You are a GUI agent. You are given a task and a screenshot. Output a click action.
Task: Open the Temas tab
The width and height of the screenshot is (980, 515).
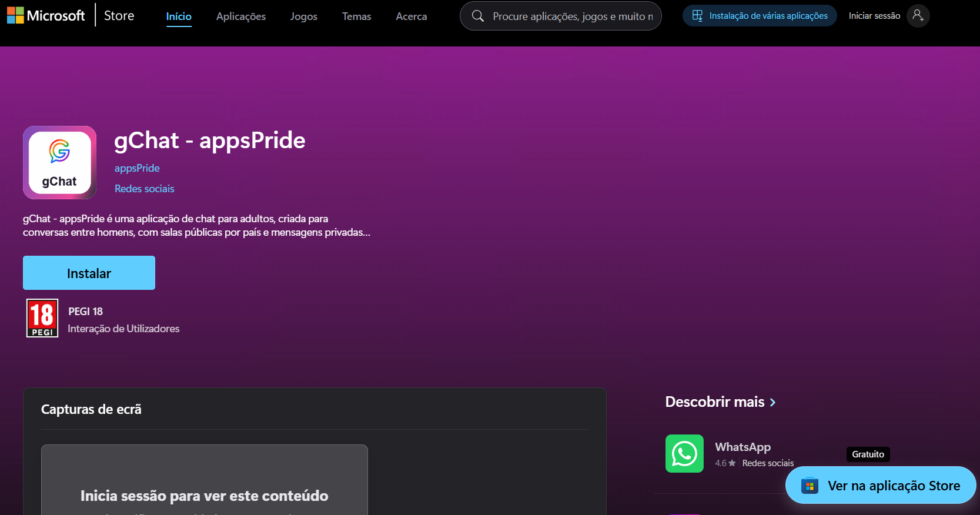coord(357,16)
